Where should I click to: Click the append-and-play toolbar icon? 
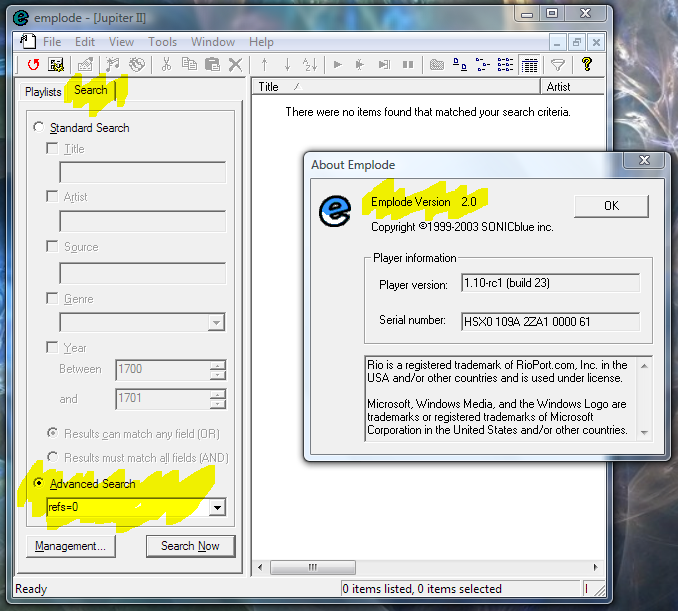(360, 65)
